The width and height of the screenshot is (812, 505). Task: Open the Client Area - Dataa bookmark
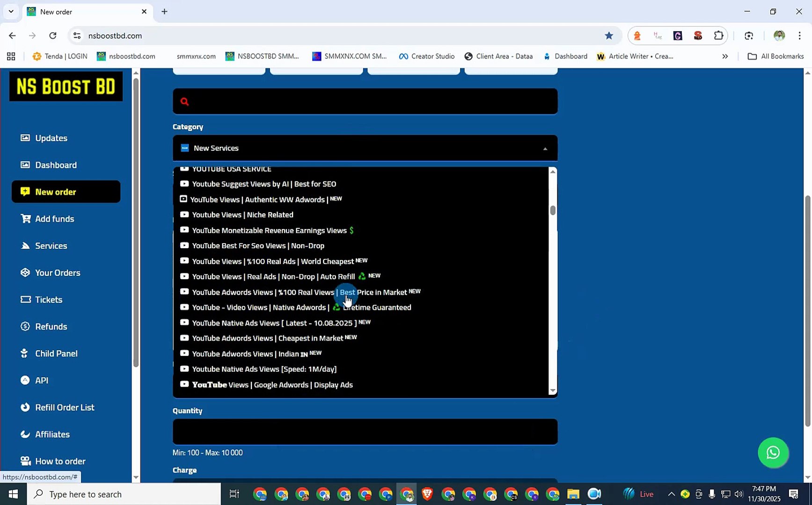tap(499, 57)
